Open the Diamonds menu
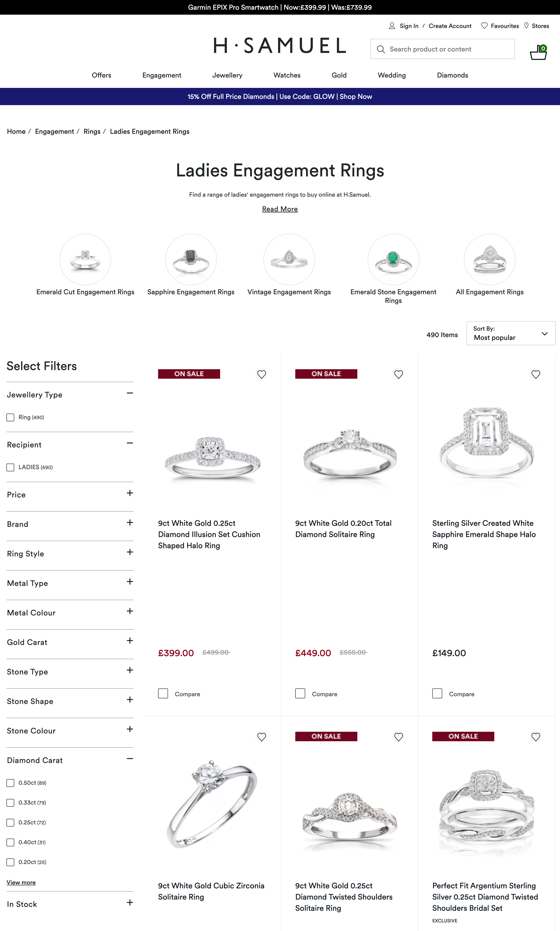This screenshot has width=560, height=931. click(x=452, y=75)
